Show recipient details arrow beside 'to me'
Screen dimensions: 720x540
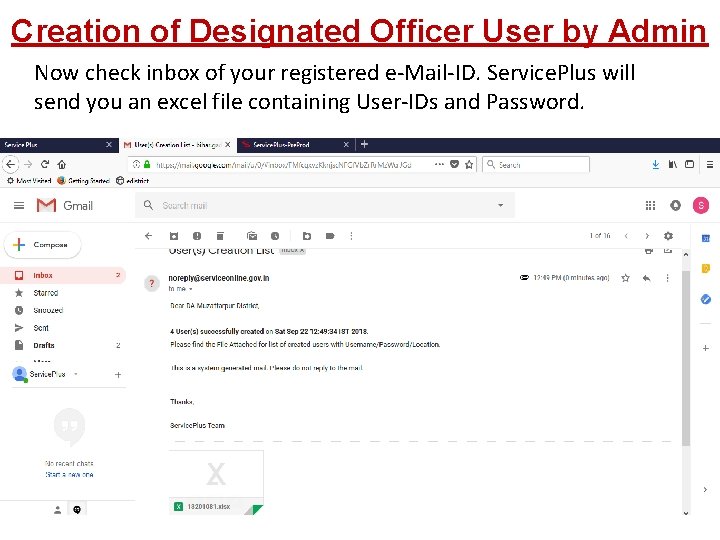coord(191,289)
